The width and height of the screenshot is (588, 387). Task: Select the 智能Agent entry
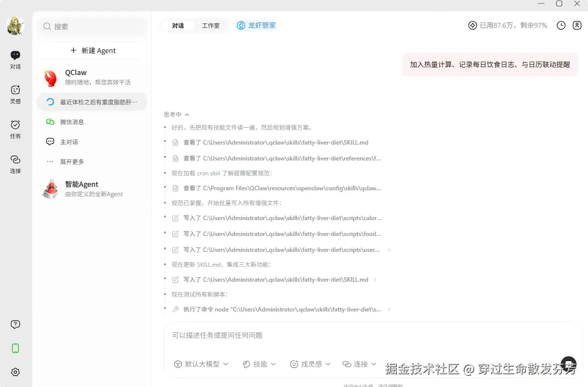pos(91,188)
